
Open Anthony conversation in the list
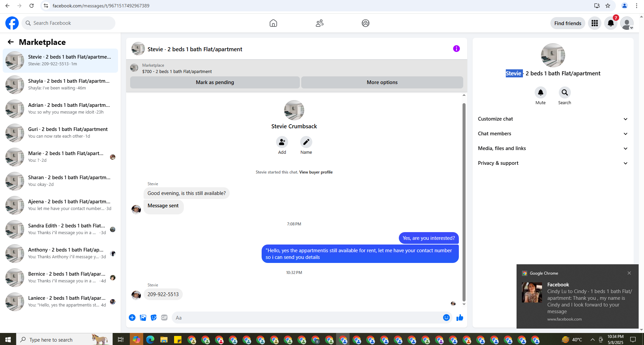coord(60,254)
